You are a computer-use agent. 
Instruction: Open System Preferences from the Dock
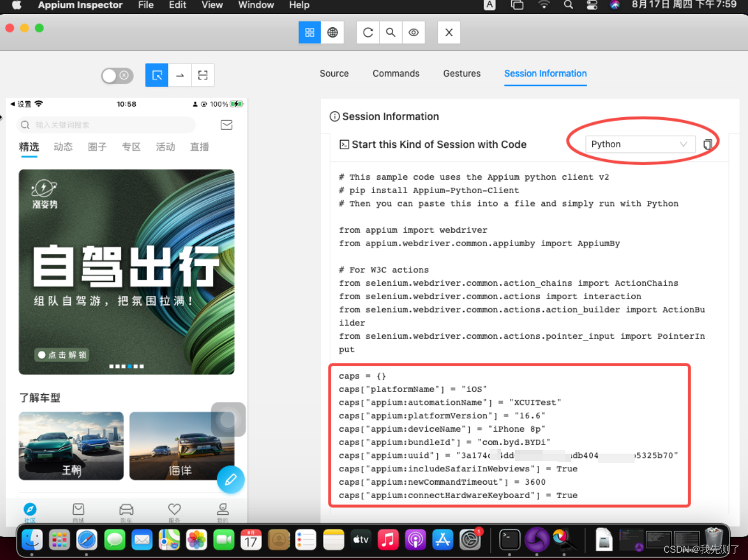click(x=470, y=540)
